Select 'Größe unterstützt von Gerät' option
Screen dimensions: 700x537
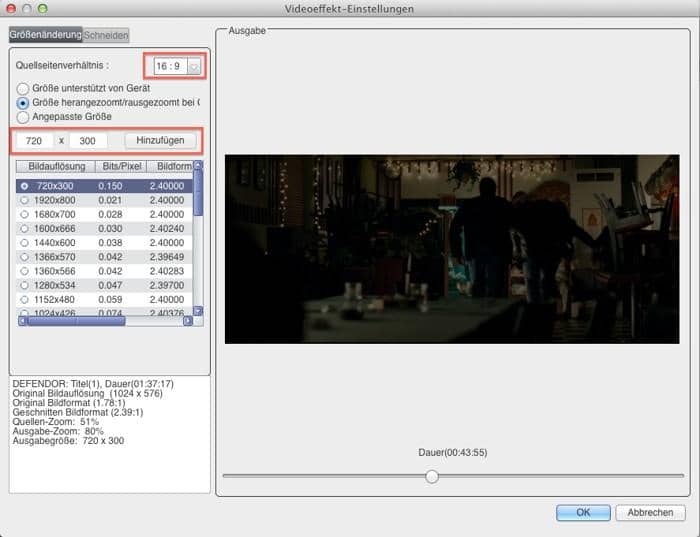[23, 88]
